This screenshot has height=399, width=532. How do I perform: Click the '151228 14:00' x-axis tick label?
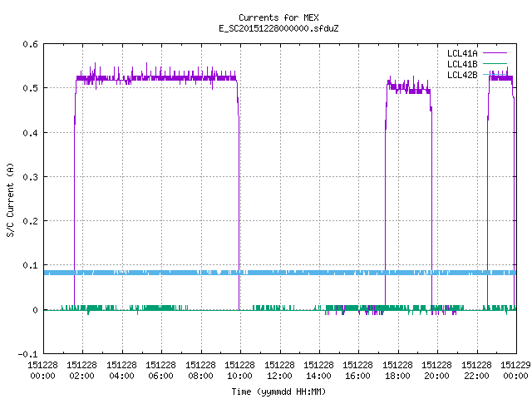318,370
